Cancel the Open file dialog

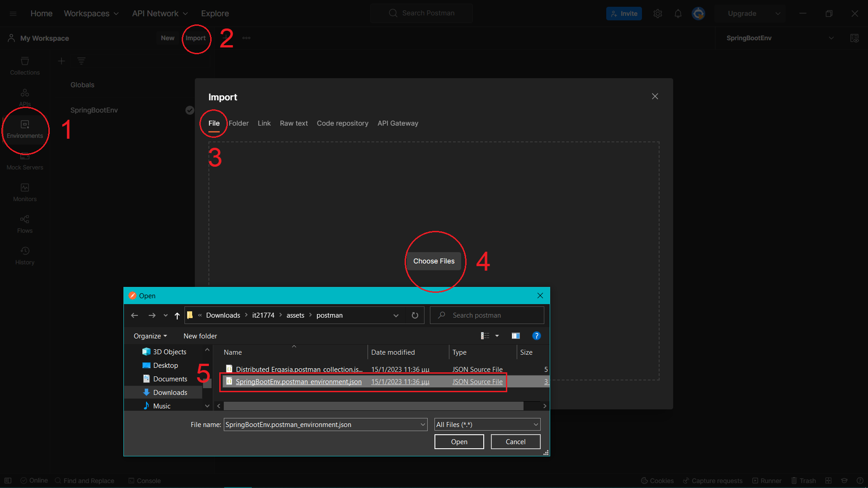[516, 442]
